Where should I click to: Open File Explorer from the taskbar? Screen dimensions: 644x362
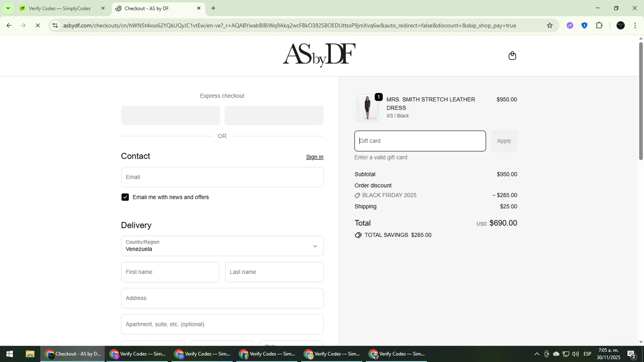click(30, 354)
